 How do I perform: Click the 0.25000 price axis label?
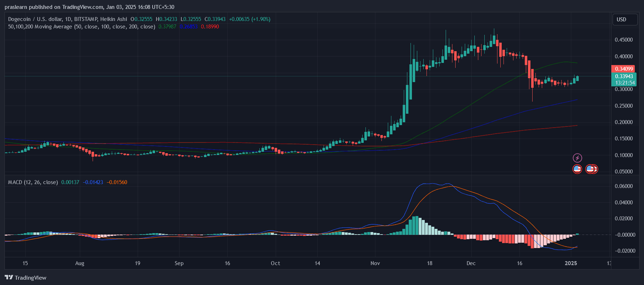623,106
